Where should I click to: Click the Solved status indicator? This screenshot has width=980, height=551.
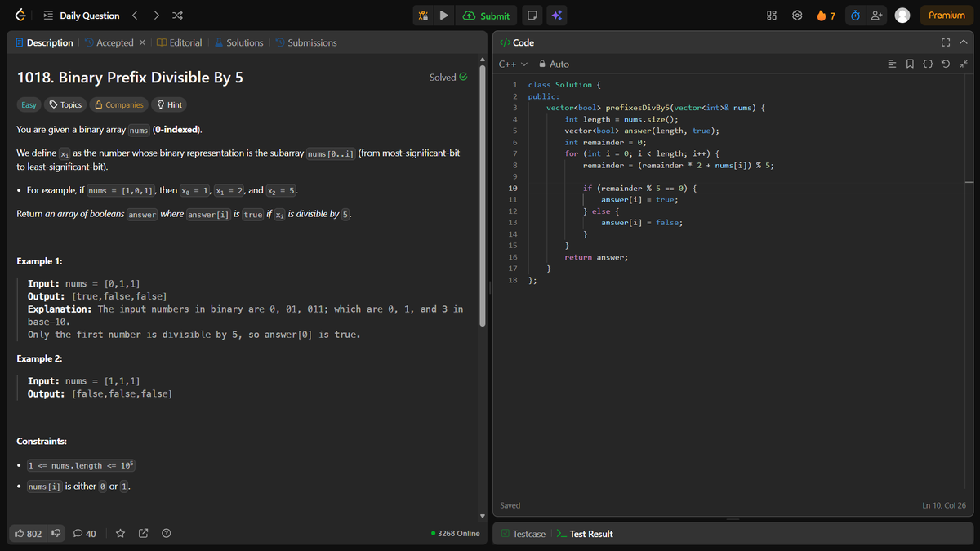(448, 78)
